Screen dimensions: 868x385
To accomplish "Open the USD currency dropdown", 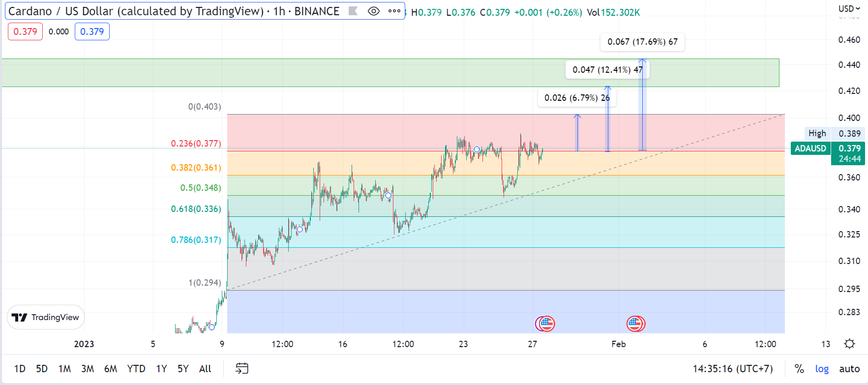I will pos(849,8).
